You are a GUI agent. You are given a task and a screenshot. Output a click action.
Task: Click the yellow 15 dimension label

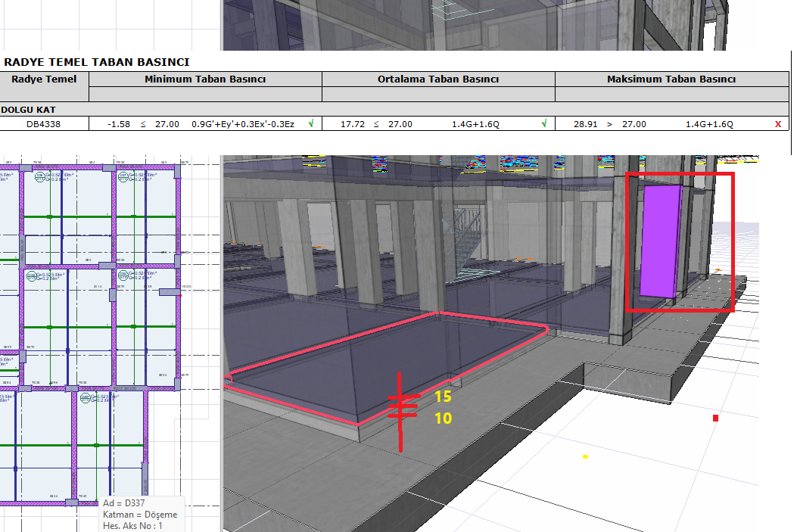point(443,397)
